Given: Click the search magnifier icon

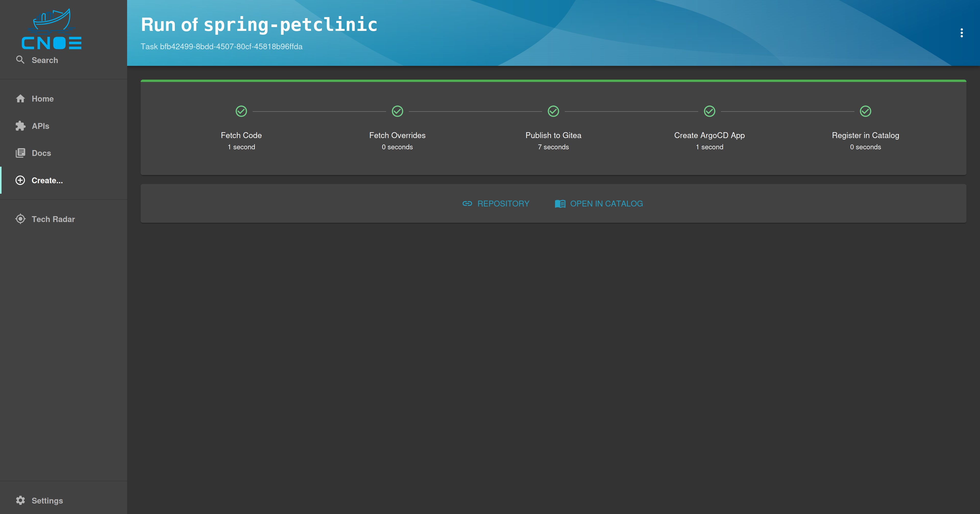Looking at the screenshot, I should click(x=20, y=60).
